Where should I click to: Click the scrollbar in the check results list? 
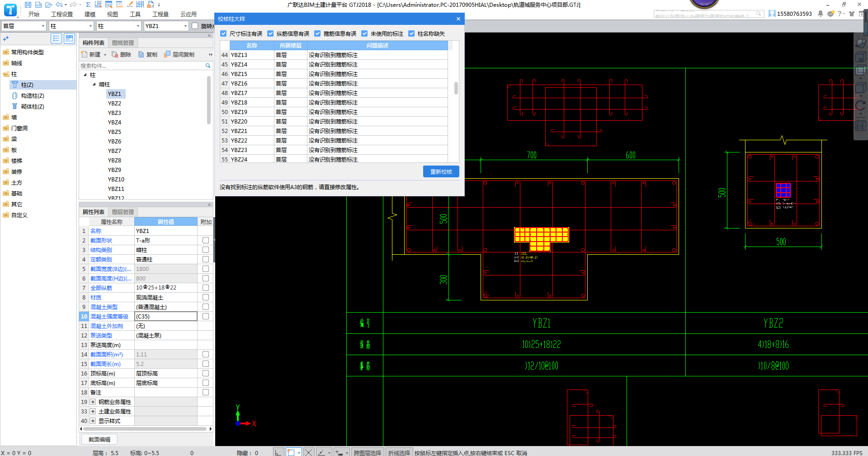(456, 88)
